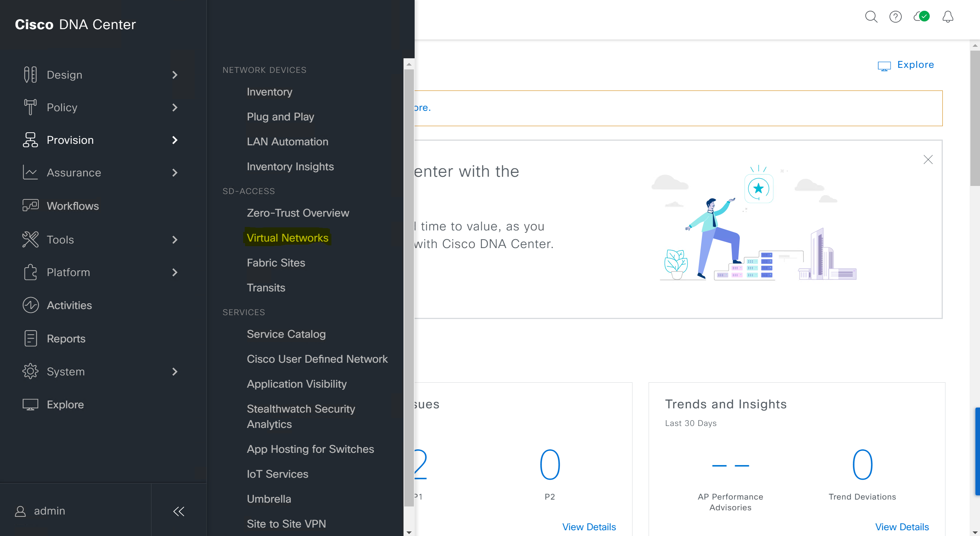
Task: Click the notifications bell icon
Action: click(947, 16)
